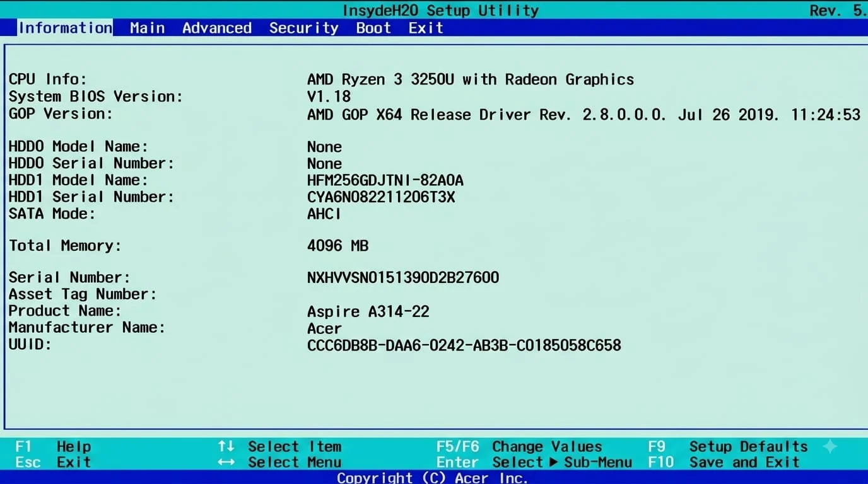Viewport: 868px width, 484px height.
Task: Click serial number NXHVVSN0151390D2B27600
Action: point(403,277)
